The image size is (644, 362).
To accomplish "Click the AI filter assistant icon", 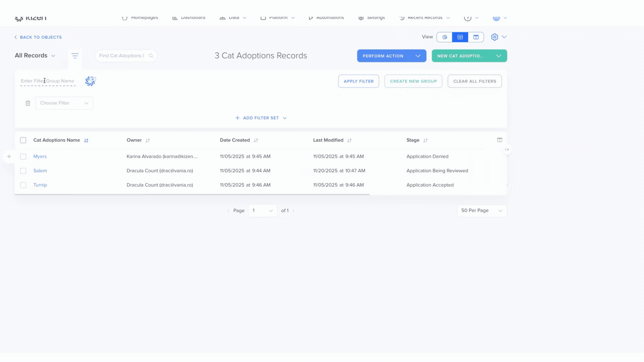I will pos(90,81).
